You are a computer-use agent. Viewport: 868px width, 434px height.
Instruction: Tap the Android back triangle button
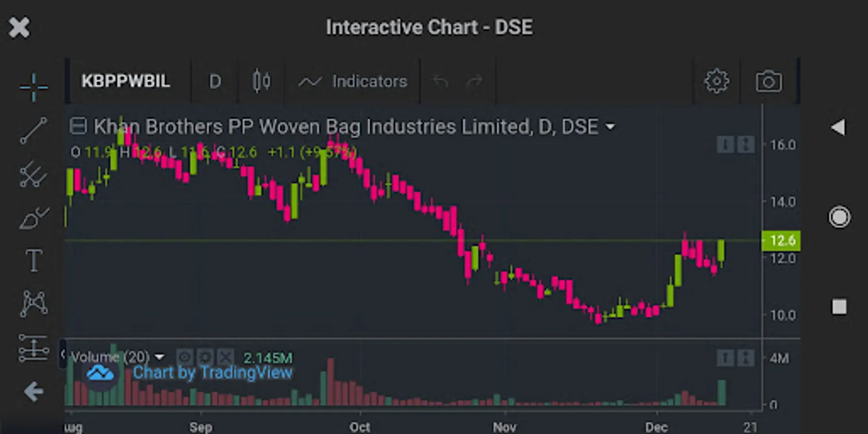coord(838,127)
